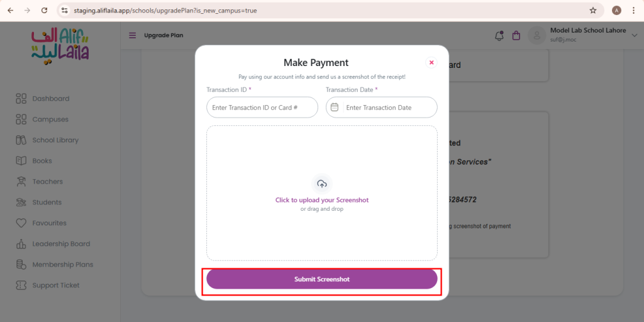
Task: Close the Make Payment dialog
Action: point(431,62)
